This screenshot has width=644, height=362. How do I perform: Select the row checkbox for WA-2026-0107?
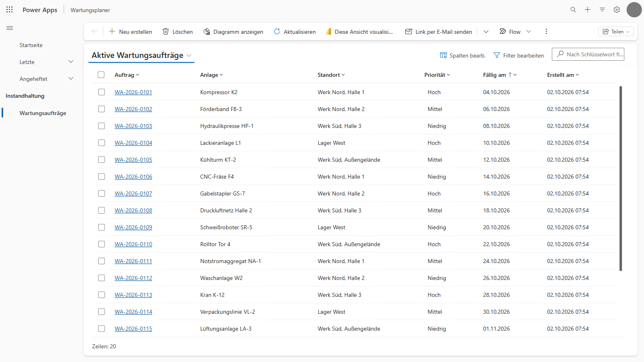[x=101, y=193]
